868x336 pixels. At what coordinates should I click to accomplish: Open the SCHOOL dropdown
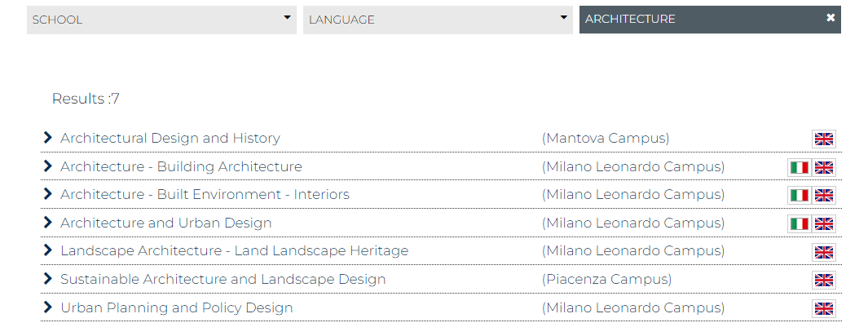point(161,20)
